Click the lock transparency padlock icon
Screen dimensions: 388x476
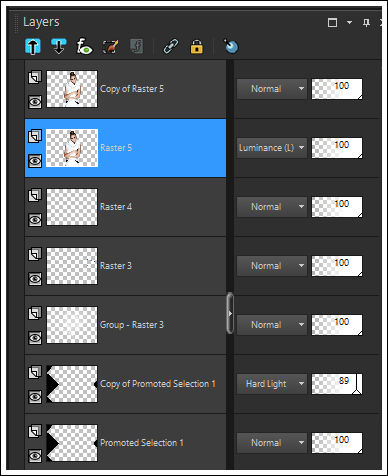[197, 47]
